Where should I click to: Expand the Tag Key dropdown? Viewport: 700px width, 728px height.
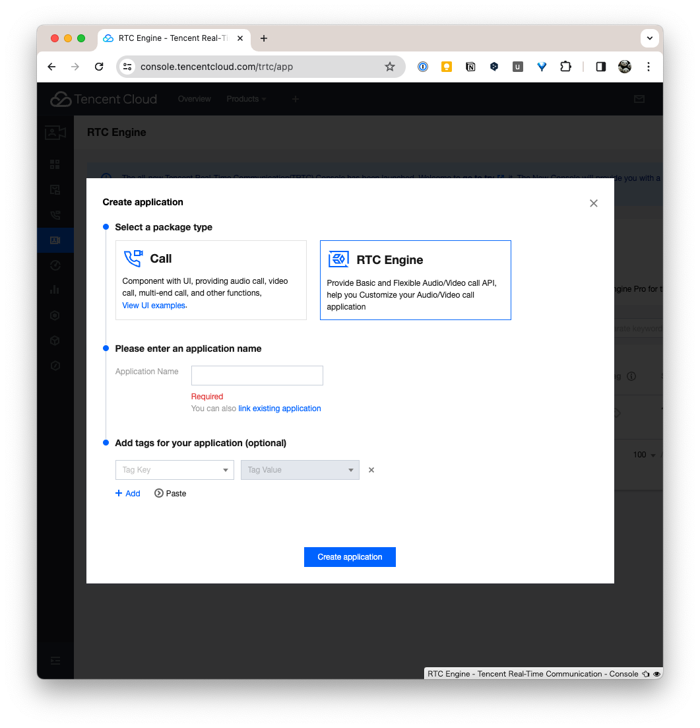pyautogui.click(x=175, y=470)
